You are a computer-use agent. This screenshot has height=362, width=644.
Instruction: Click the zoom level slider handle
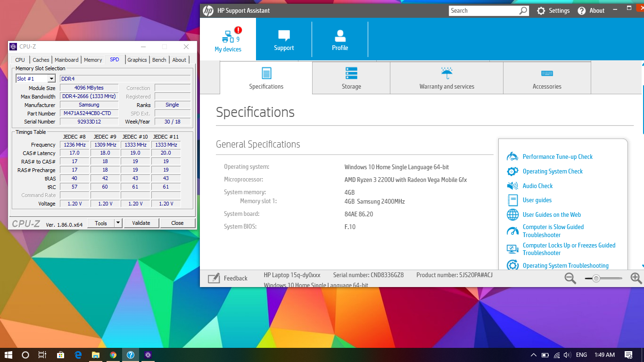(596, 279)
